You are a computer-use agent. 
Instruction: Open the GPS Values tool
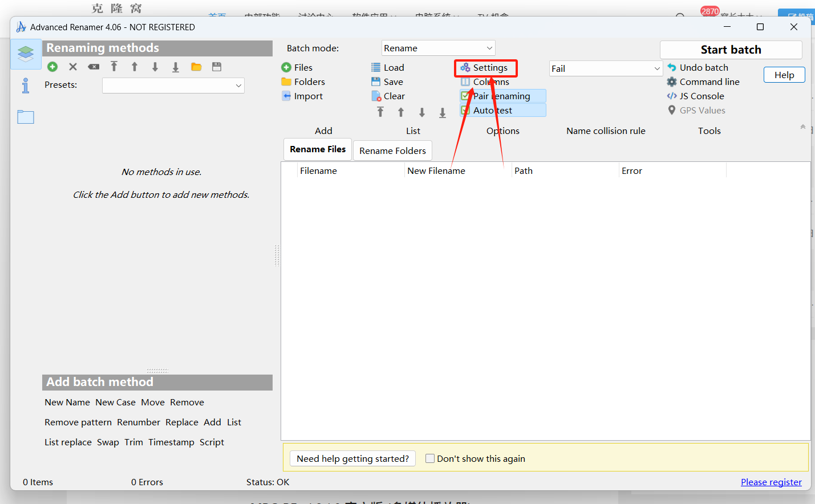[x=696, y=110]
